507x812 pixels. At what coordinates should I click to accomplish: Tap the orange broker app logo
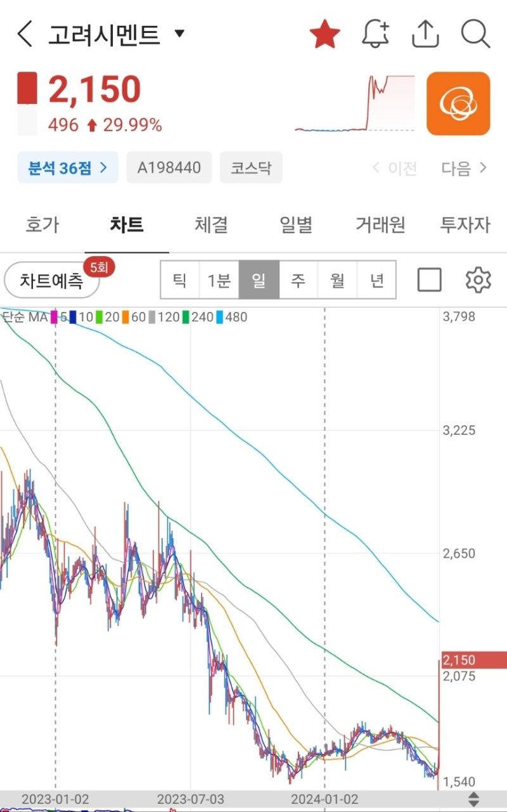(459, 102)
